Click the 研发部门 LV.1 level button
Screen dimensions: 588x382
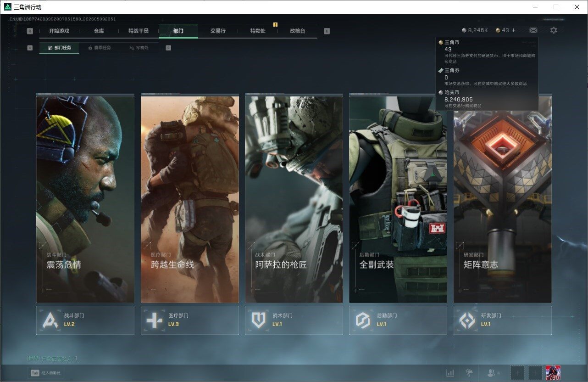point(503,320)
